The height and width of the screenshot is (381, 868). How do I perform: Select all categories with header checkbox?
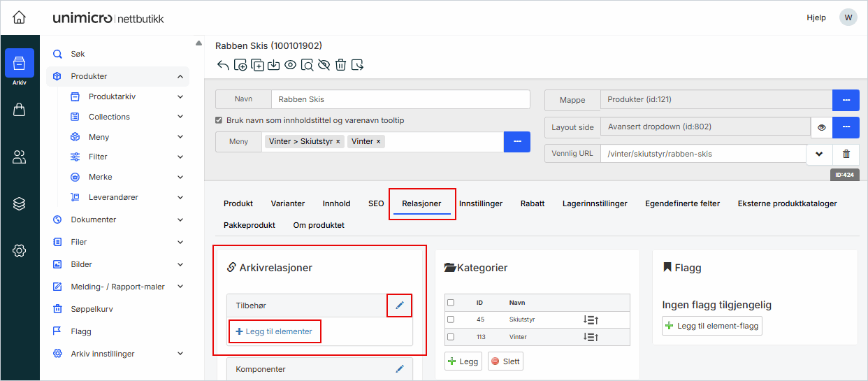pyautogui.click(x=451, y=303)
